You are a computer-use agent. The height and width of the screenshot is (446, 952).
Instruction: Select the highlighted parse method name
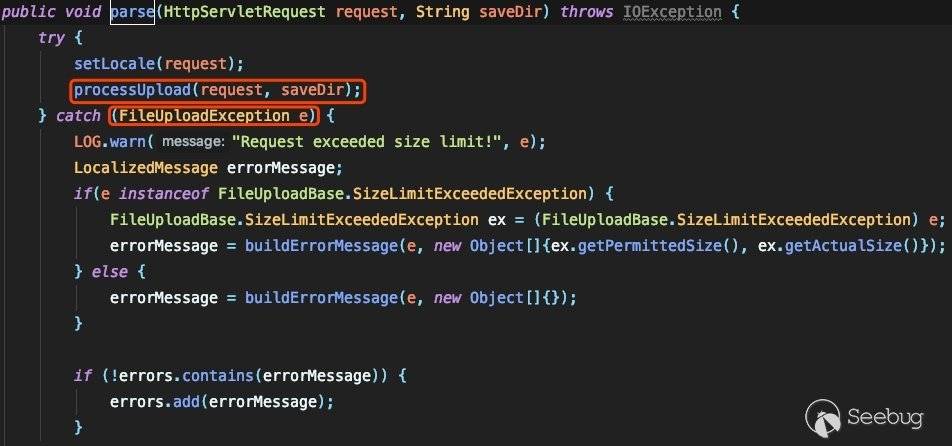132,12
